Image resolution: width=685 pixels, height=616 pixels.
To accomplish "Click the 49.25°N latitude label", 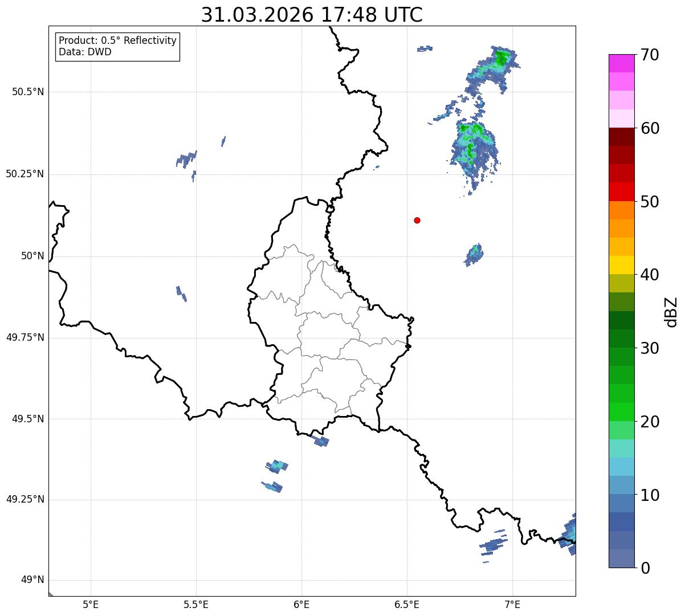I will tap(25, 499).
